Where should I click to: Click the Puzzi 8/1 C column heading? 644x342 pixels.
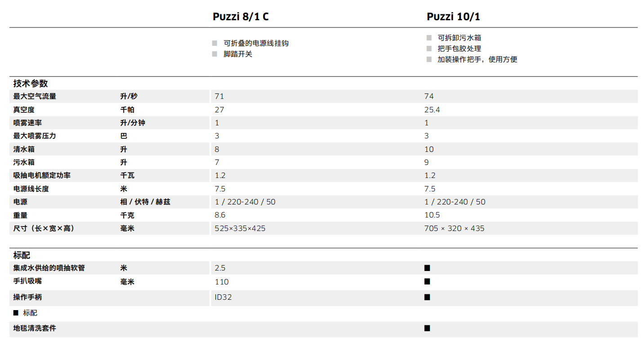click(x=241, y=17)
